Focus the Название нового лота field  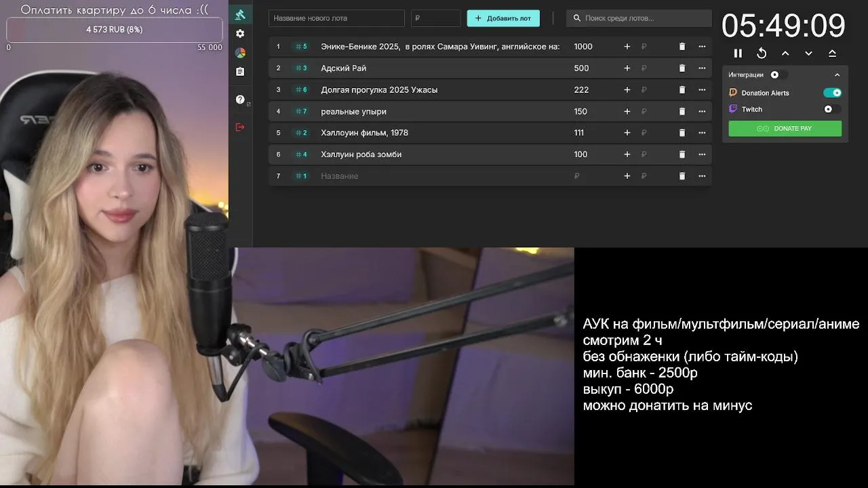[336, 18]
